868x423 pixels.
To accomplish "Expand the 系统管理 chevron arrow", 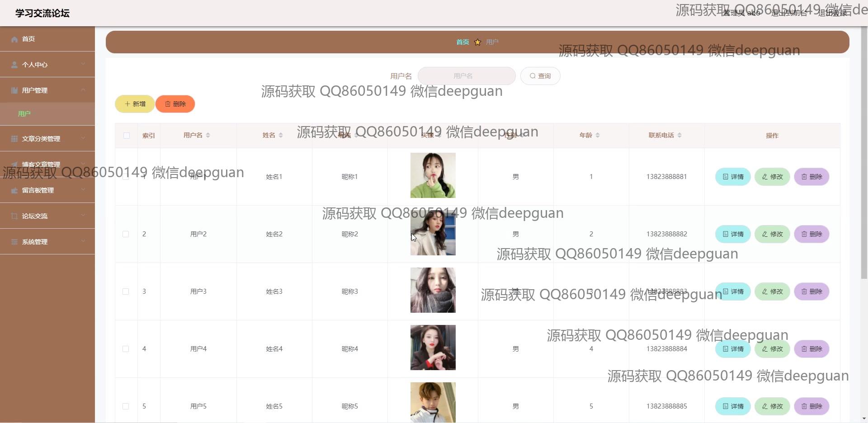I will pos(83,241).
